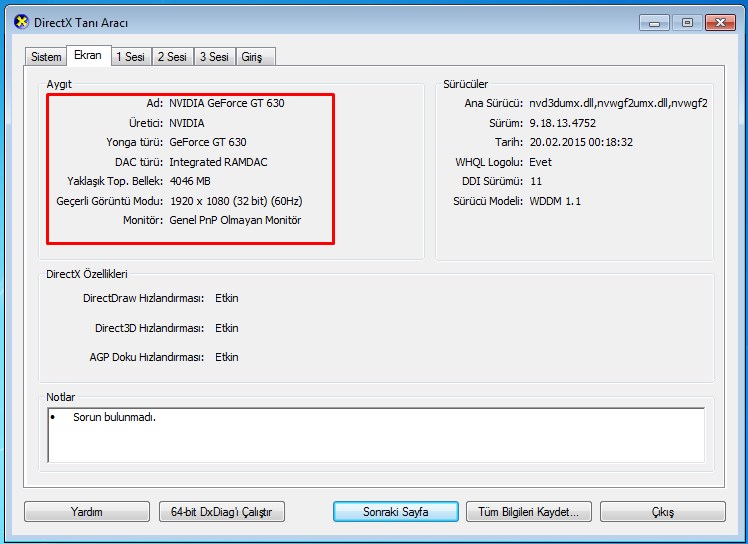The width and height of the screenshot is (748, 544).
Task: Maximize the DirectX Tanı Aracı window
Action: (x=687, y=21)
